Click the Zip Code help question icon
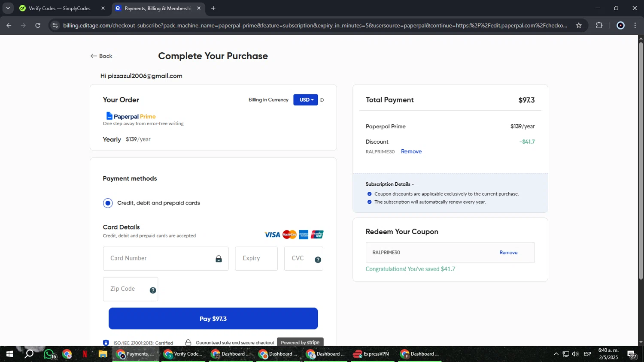Viewport: 644px width, 362px height. [x=153, y=290]
